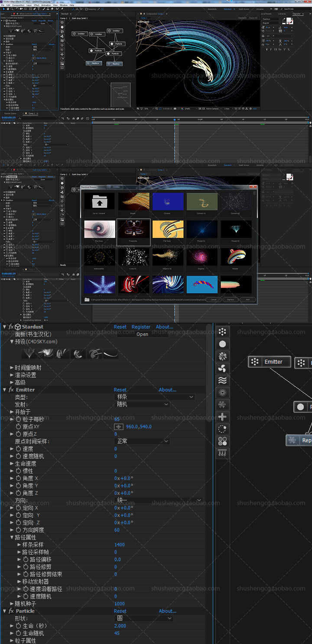Expand 渲染设置 group in enlarged panel
Screen dimensions: 312x644
pos(12,375)
